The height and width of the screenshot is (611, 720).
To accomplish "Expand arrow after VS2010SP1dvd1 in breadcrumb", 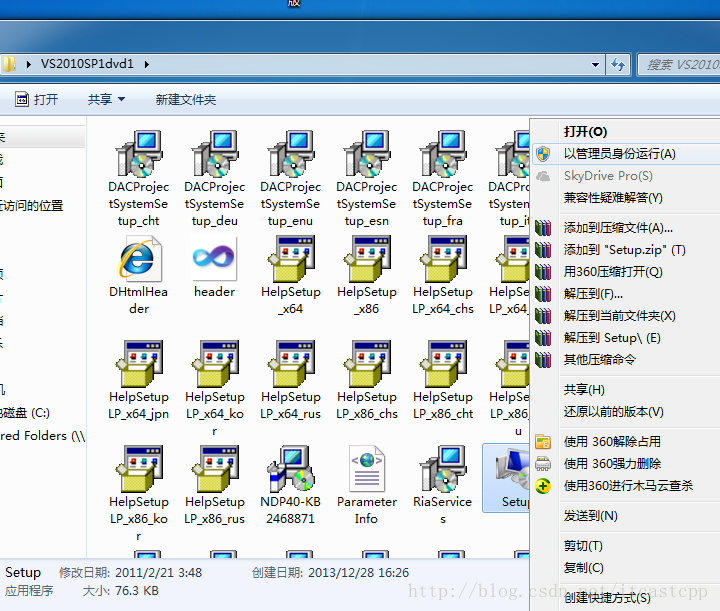I will coord(147,64).
